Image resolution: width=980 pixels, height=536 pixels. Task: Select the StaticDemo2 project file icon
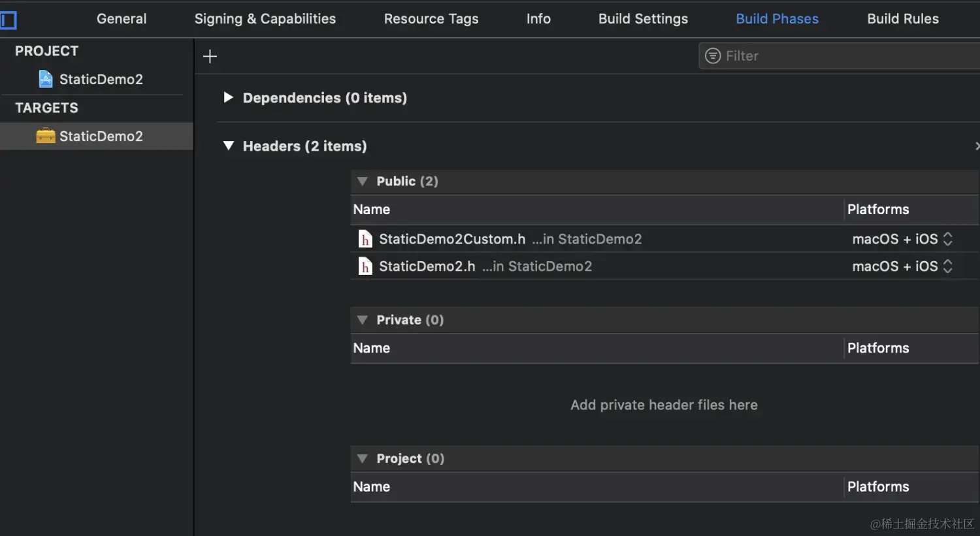(x=46, y=79)
